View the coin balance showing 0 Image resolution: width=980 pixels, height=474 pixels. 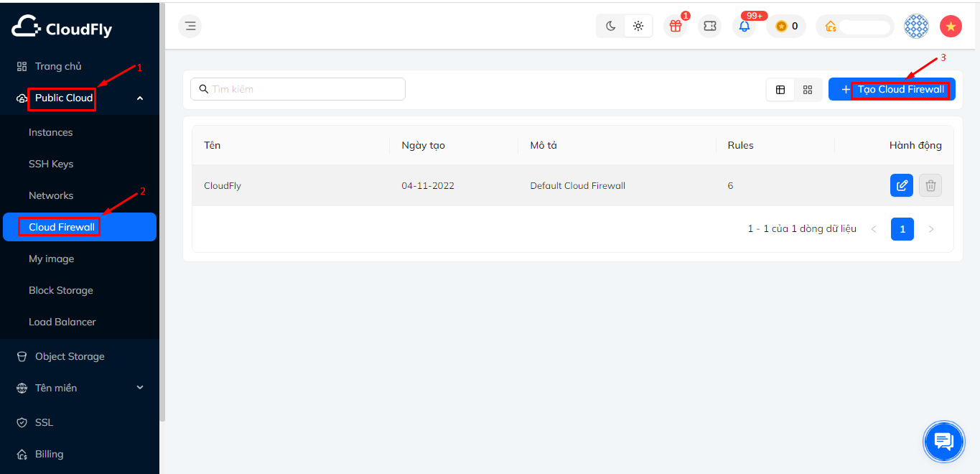click(x=786, y=27)
